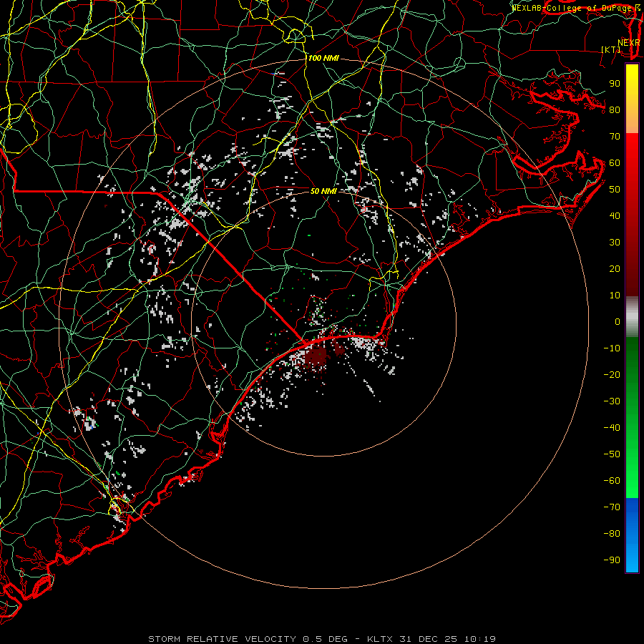
Task: Select the -80 value on the scale
Action: coord(612,534)
